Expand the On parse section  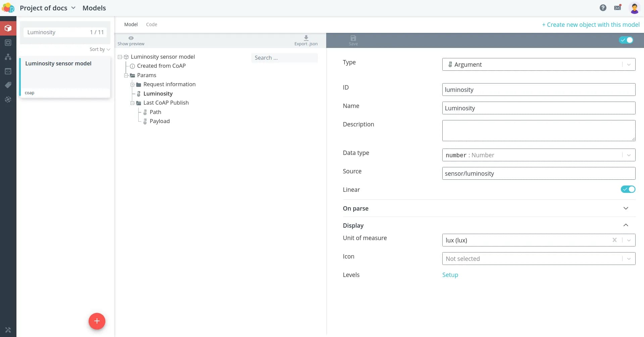[x=626, y=208]
